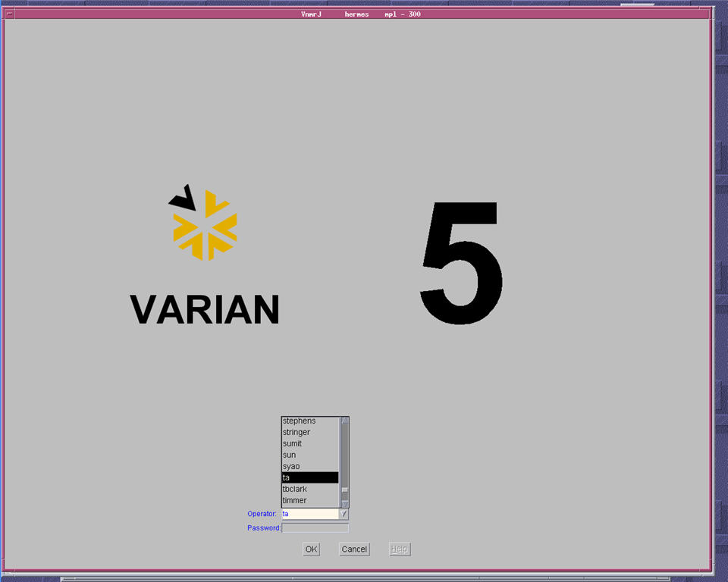This screenshot has width=728, height=582.
Task: Select operator "stringer" from the list
Action: tap(310, 432)
